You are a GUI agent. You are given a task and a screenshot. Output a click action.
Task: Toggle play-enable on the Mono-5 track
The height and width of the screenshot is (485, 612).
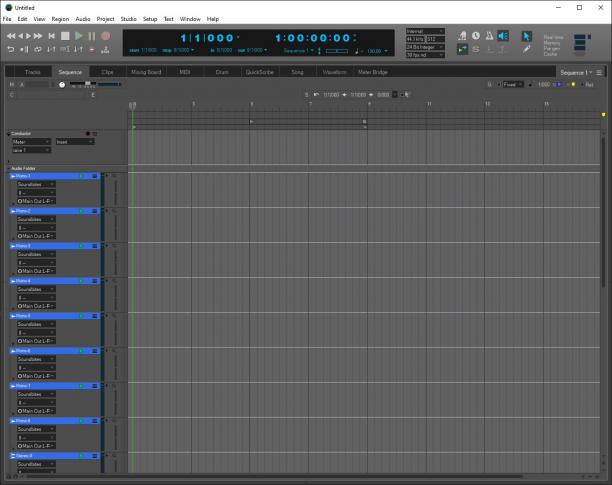[x=82, y=316]
